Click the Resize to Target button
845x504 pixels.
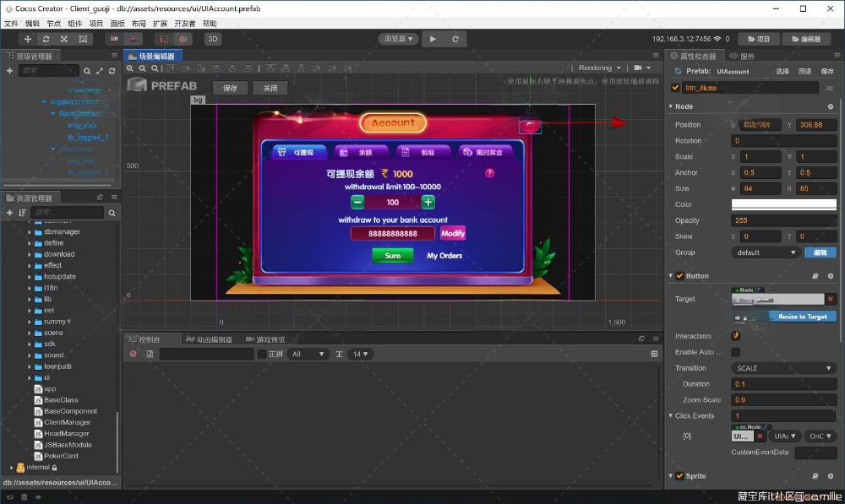click(802, 317)
